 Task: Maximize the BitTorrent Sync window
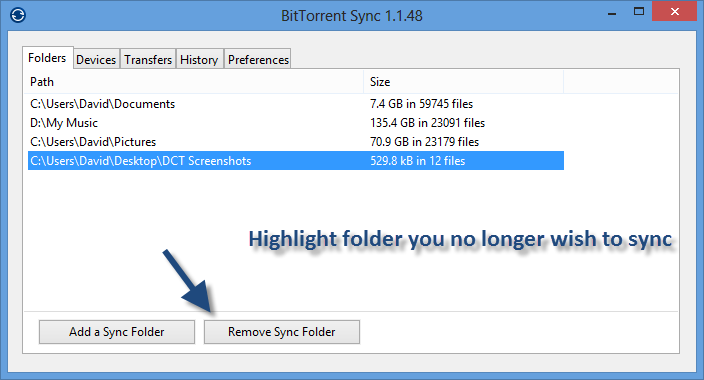[x=638, y=12]
